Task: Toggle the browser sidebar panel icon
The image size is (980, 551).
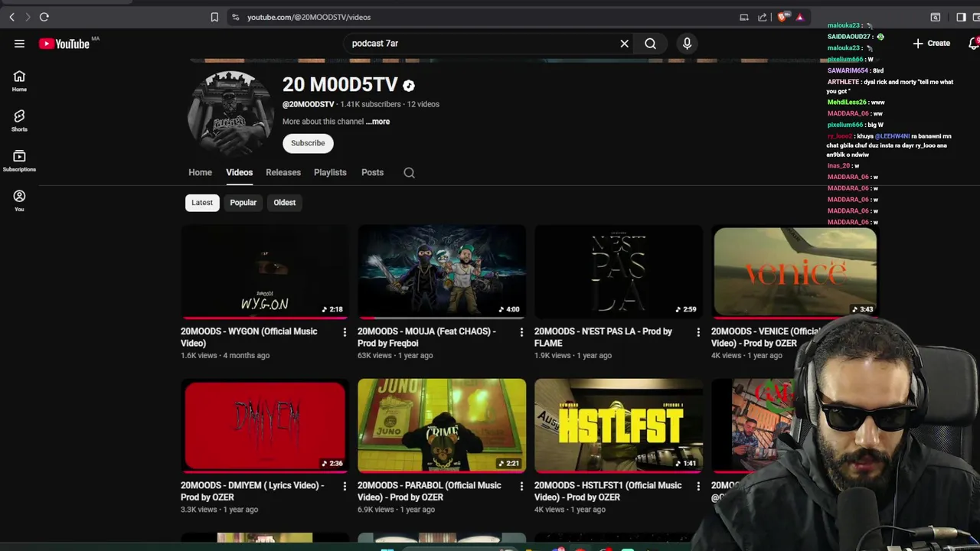Action: coord(961,17)
